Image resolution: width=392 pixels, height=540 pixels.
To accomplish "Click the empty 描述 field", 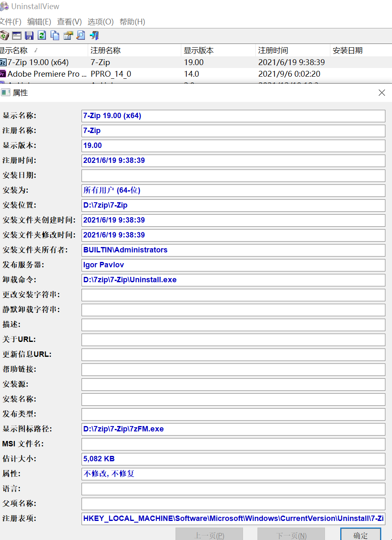I will 233,324.
